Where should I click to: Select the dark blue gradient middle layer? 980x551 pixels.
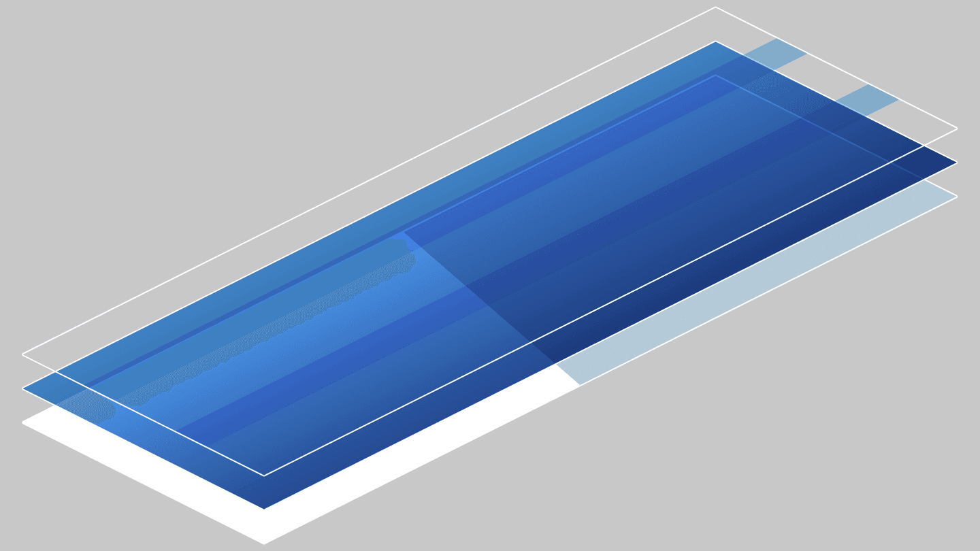pyautogui.click(x=490, y=275)
